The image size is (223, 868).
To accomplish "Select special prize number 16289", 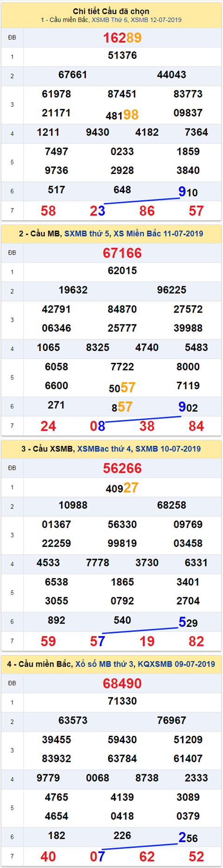I will [122, 38].
